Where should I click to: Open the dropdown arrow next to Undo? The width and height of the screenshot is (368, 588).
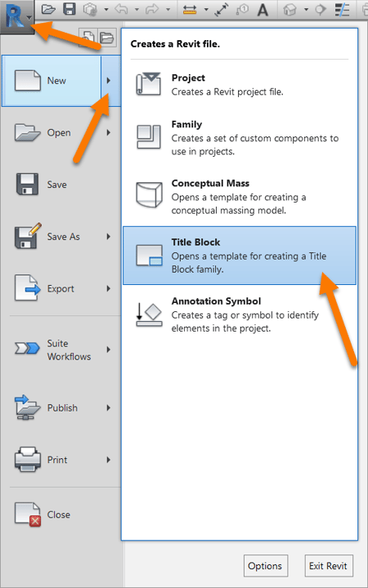[137, 10]
